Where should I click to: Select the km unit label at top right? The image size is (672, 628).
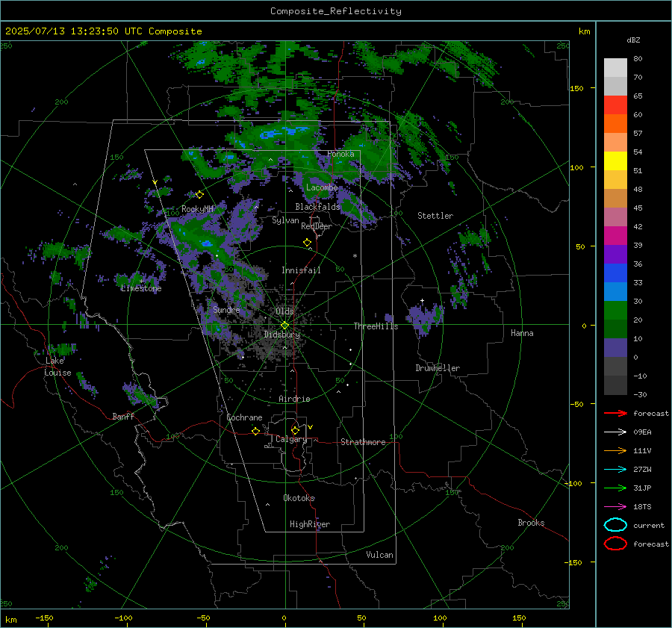pos(584,31)
